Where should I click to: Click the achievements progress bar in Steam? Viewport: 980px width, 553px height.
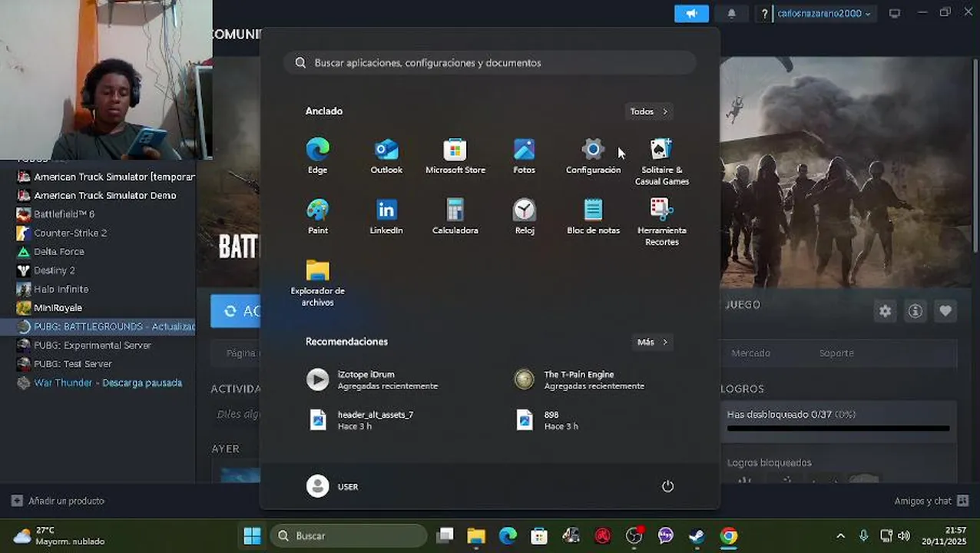pyautogui.click(x=838, y=429)
